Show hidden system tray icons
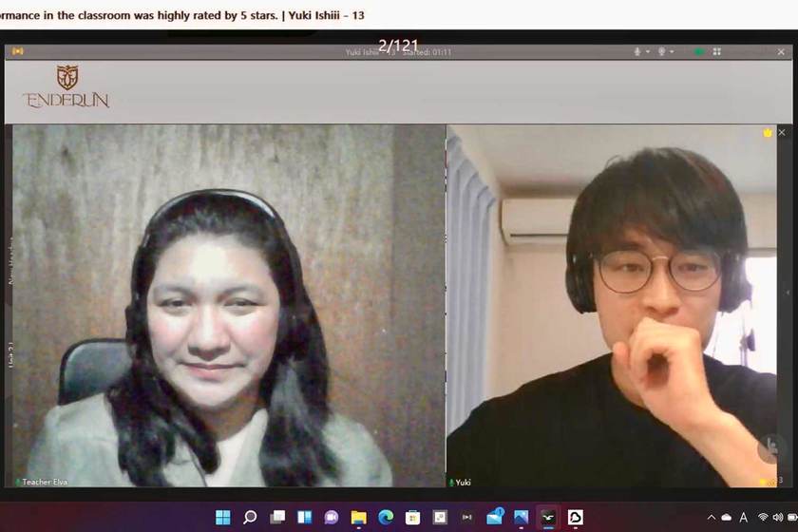Screen dimensions: 798x532 (x=711, y=518)
